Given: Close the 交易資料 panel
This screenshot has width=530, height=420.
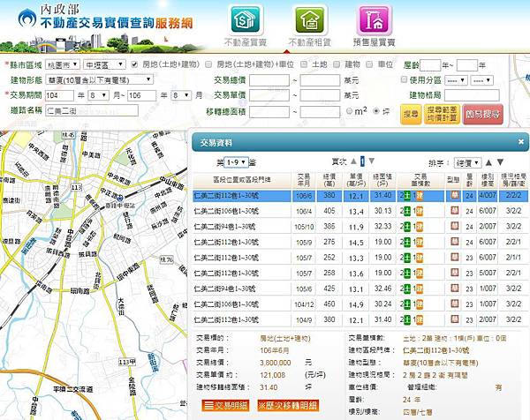Looking at the screenshot, I should tap(521, 142).
